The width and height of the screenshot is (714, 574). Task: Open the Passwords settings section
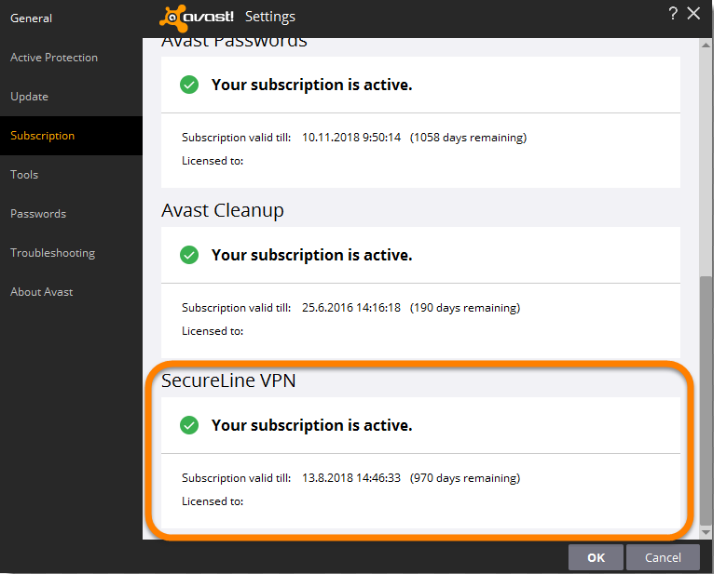38,214
